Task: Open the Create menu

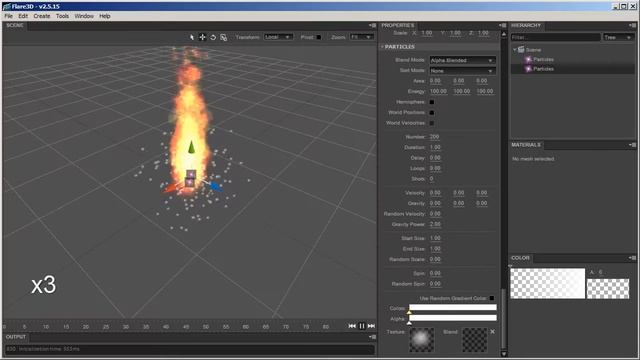Action: (42, 16)
